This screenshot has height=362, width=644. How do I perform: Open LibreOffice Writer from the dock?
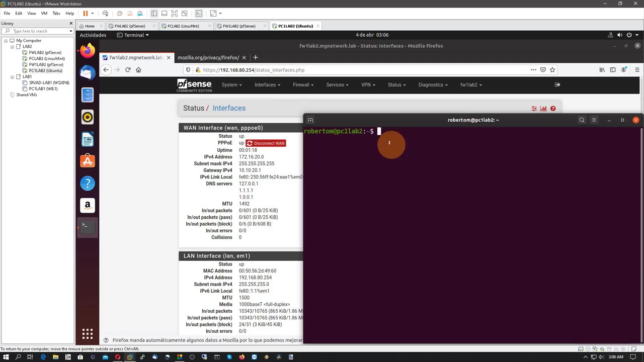pos(88,139)
